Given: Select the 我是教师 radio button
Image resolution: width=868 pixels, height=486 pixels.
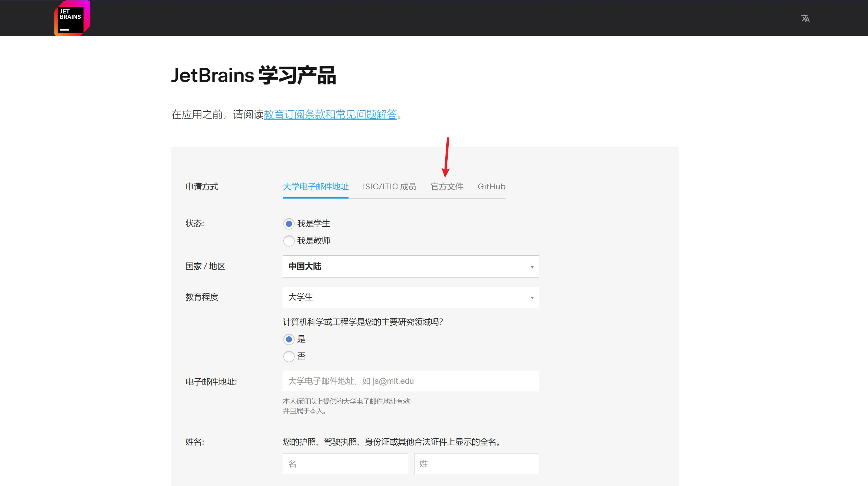Looking at the screenshot, I should coord(289,241).
